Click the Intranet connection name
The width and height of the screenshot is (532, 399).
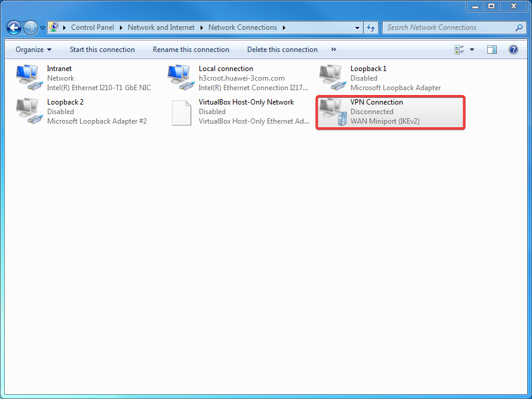[59, 69]
